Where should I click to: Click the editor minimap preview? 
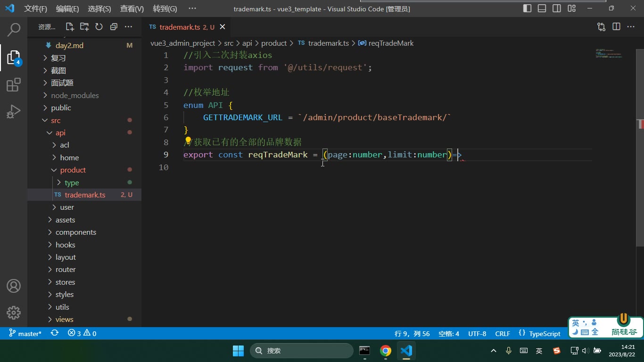(x=609, y=53)
